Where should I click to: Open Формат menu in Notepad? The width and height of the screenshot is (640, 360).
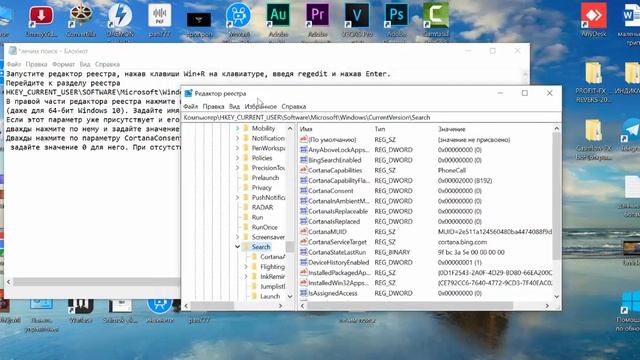[63, 64]
